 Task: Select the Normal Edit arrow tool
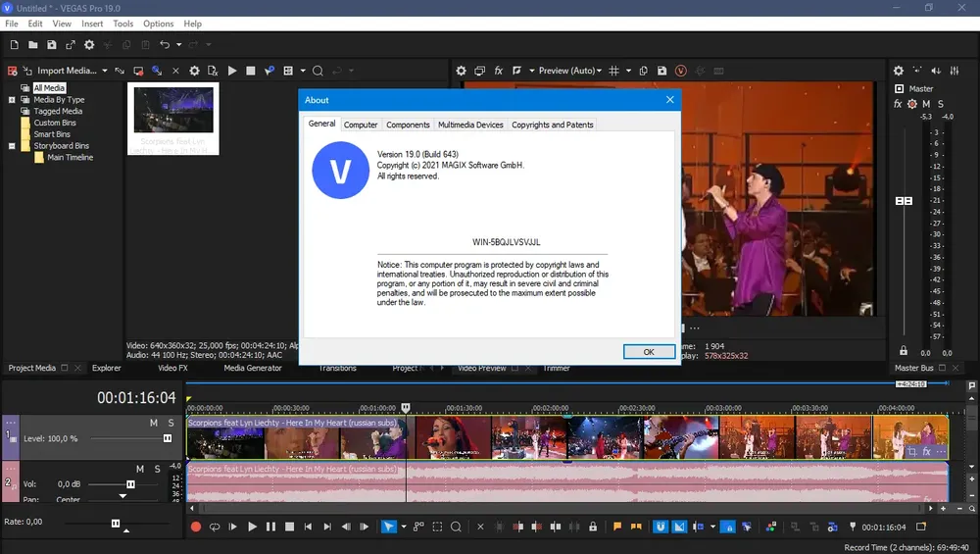389,527
